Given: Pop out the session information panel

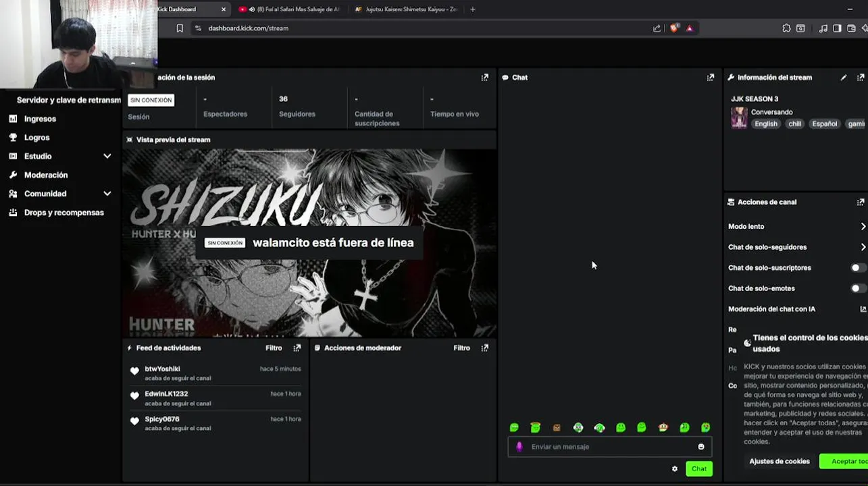Looking at the screenshot, I should [484, 78].
